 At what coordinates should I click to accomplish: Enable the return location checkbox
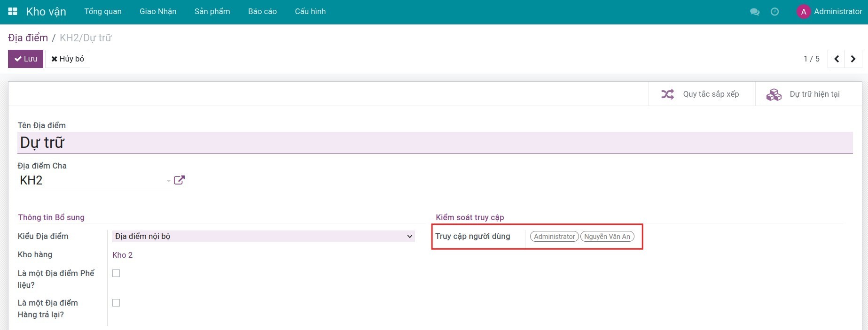[x=116, y=303]
